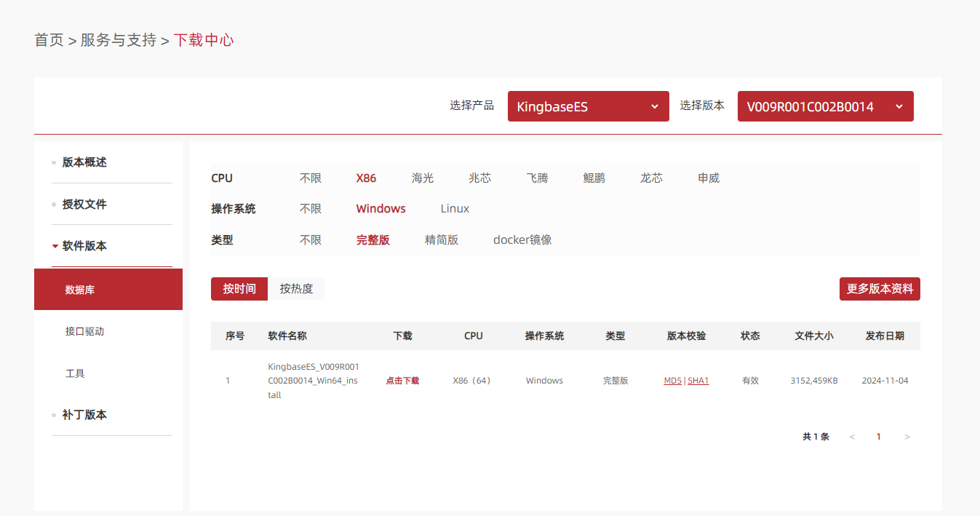980x516 pixels.
Task: Select page 1 in pagination
Action: click(879, 437)
